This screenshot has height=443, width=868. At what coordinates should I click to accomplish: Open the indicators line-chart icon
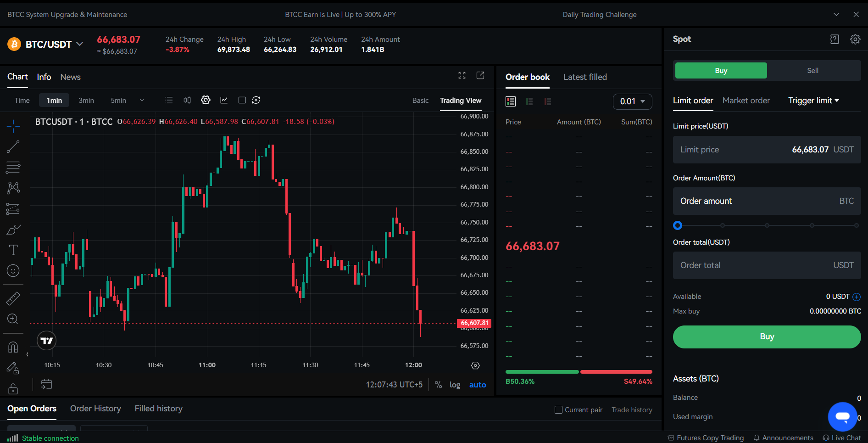(224, 100)
